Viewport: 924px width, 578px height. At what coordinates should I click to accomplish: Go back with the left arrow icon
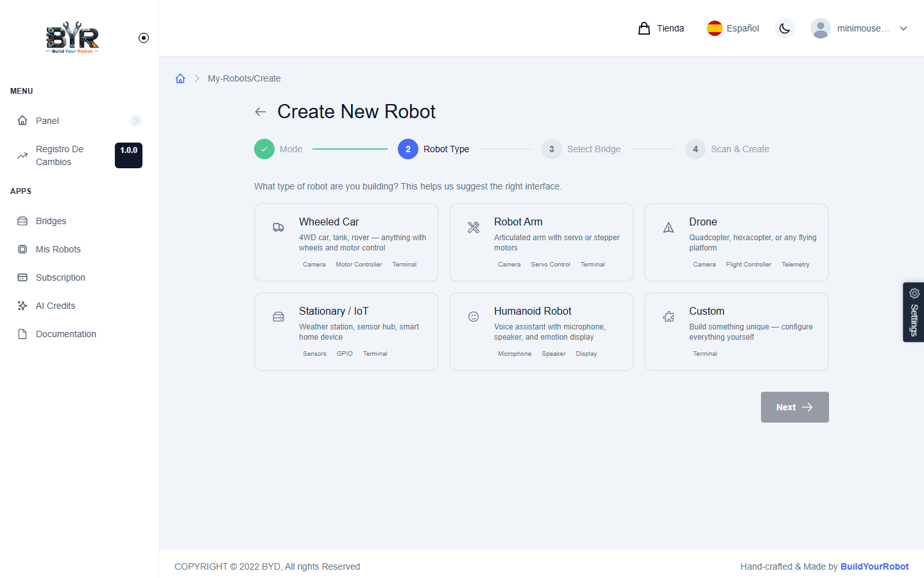click(261, 112)
